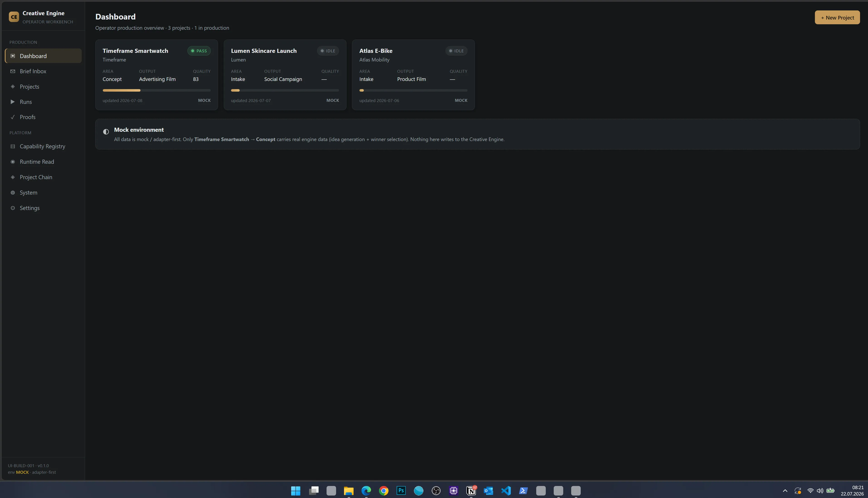Open OBS Studio from the taskbar
This screenshot has width=868, height=498.
[x=436, y=491]
